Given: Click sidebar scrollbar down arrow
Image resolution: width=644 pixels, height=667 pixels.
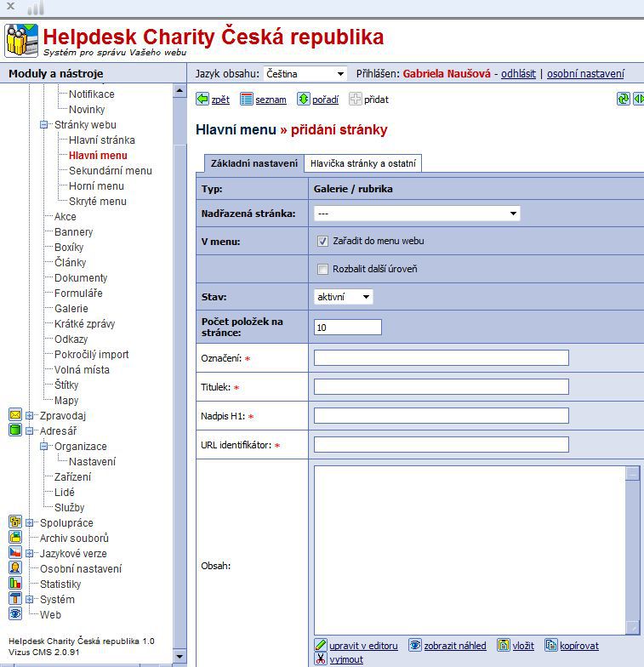Looking at the screenshot, I should tap(180, 657).
